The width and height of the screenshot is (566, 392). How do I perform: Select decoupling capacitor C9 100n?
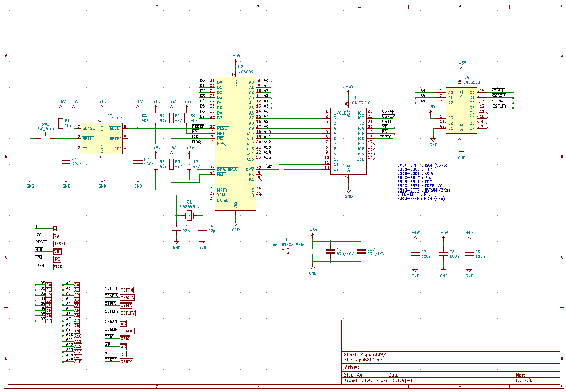click(x=469, y=254)
